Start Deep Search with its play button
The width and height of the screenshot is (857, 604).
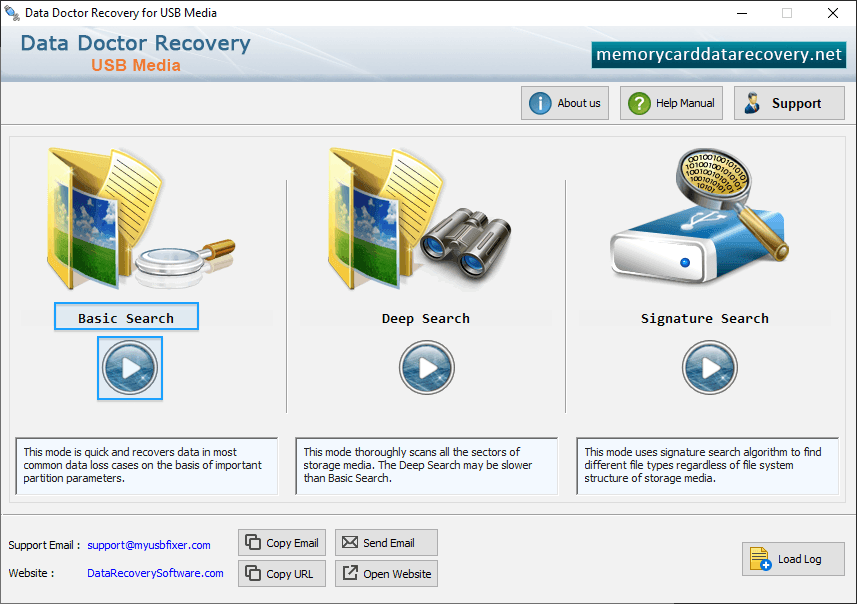(426, 368)
